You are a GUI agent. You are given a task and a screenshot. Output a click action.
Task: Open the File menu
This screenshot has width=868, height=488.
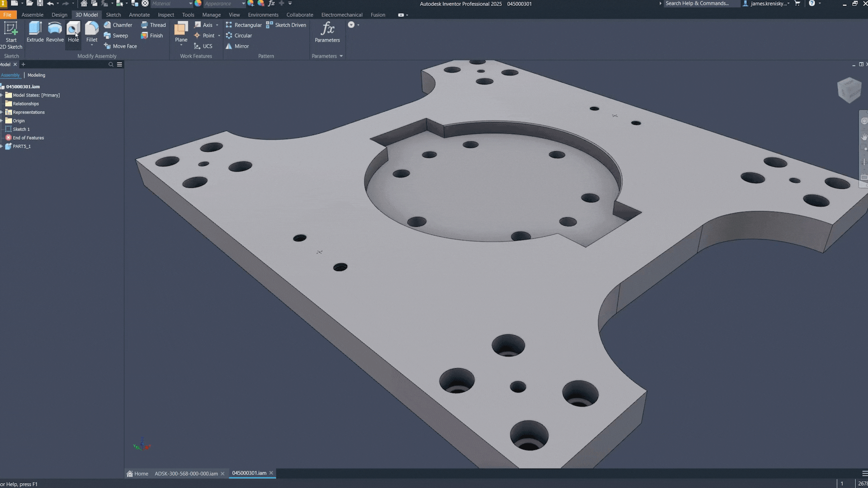tap(7, 15)
